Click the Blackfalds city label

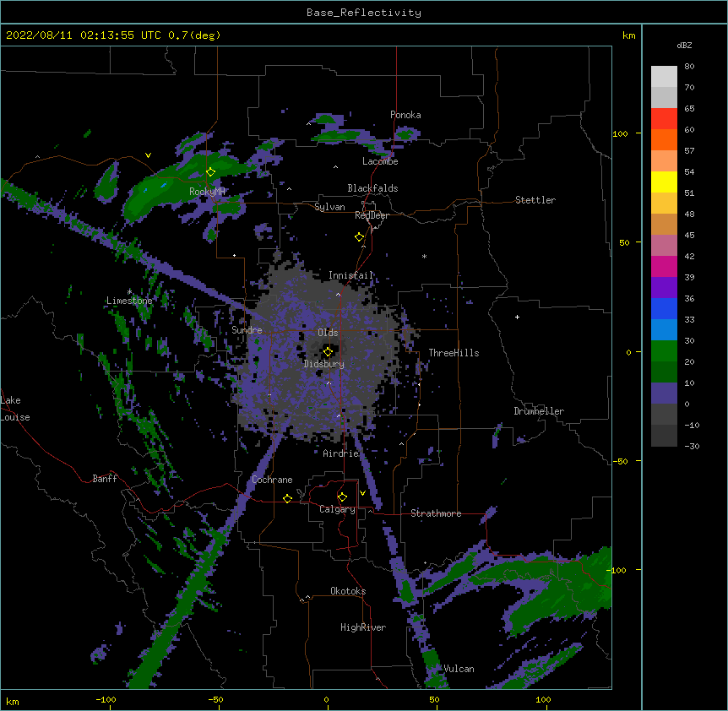[372, 188]
